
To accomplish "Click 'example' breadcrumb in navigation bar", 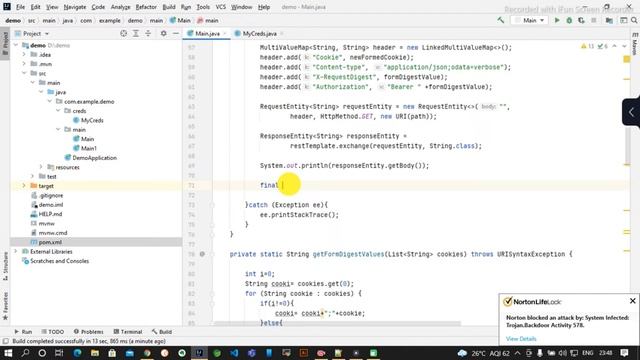I will (109, 20).
